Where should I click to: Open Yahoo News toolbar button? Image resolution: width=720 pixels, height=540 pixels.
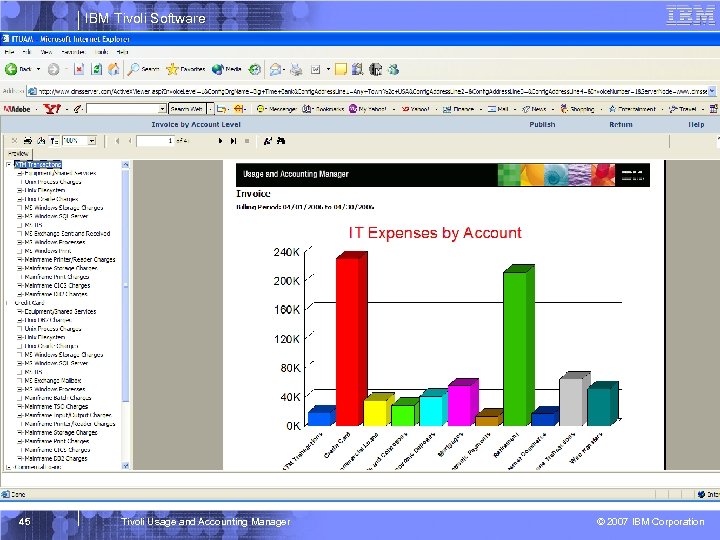click(x=534, y=109)
